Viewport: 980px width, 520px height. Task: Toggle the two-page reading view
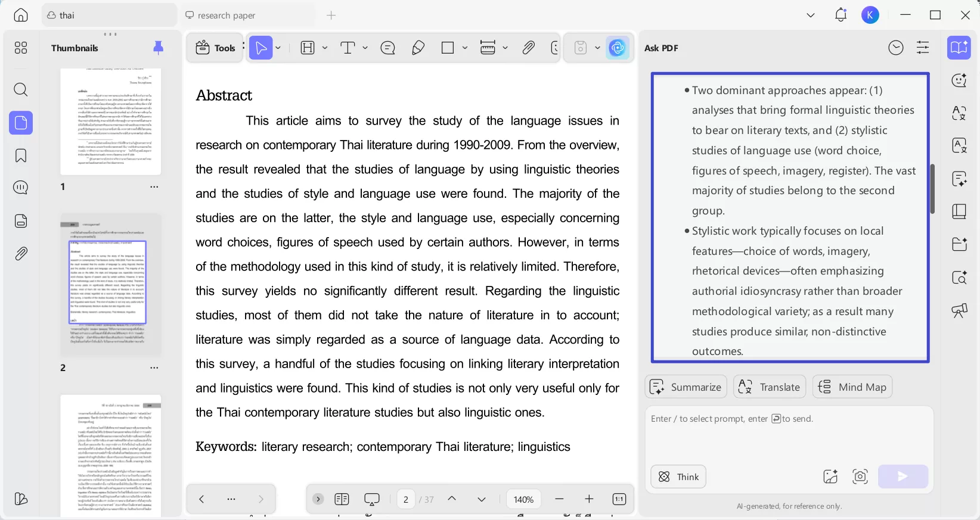(x=342, y=499)
